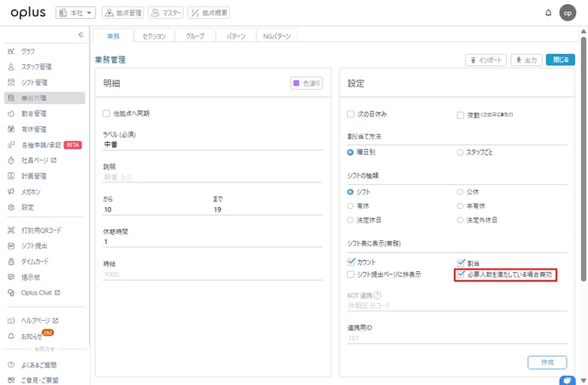
Task: Open the chat widget icon
Action: tap(566, 379)
